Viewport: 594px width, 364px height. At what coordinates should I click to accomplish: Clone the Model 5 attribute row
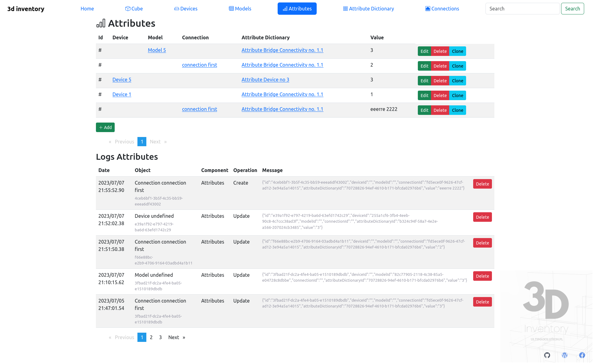pyautogui.click(x=457, y=51)
